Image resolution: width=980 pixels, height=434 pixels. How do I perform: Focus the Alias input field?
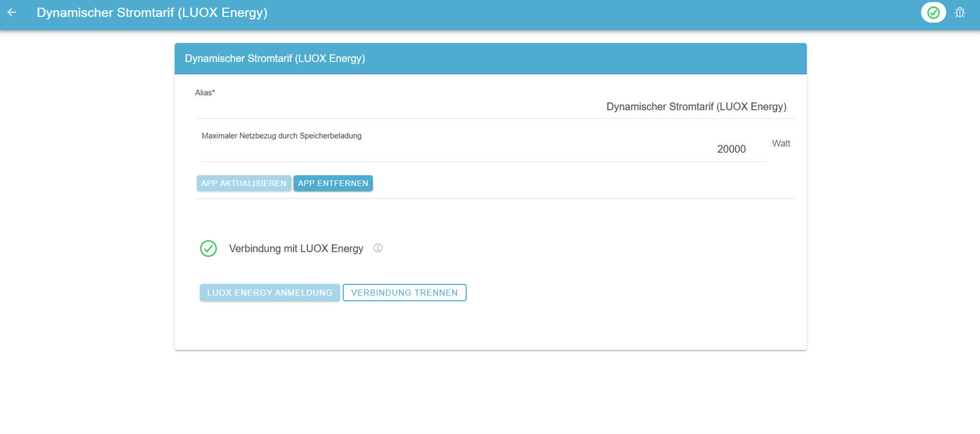(x=495, y=107)
